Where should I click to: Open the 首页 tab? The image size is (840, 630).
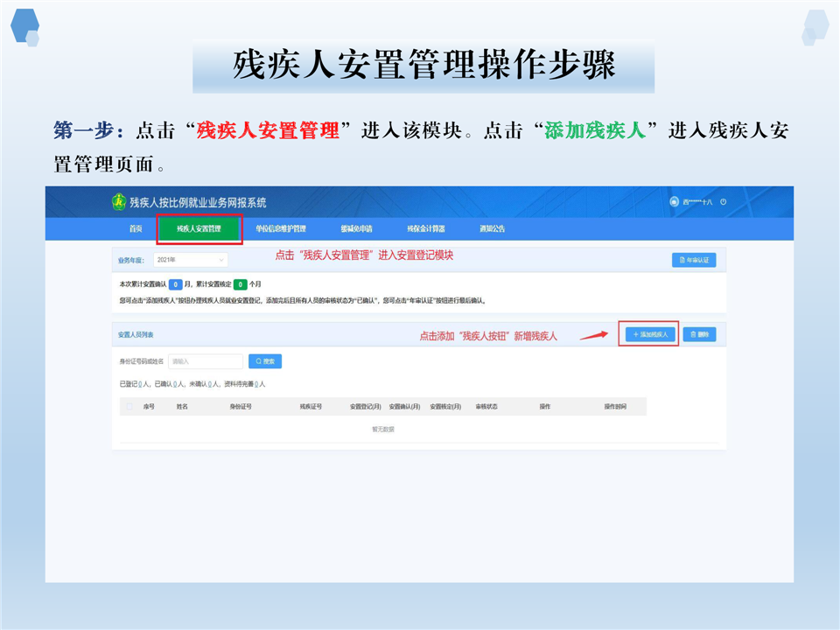[x=136, y=229]
